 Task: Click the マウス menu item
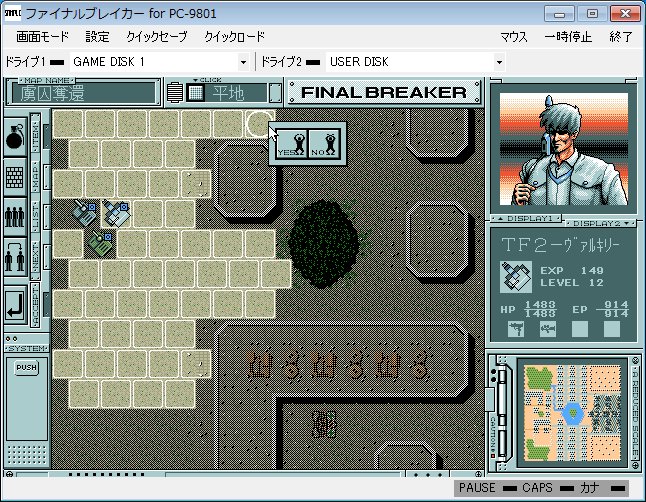coord(513,37)
